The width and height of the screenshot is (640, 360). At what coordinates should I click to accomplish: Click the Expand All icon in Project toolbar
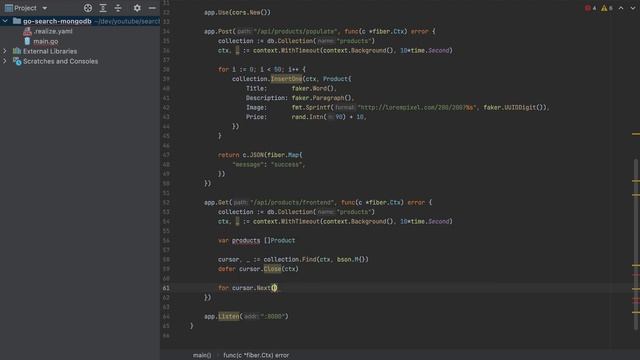pos(103,8)
